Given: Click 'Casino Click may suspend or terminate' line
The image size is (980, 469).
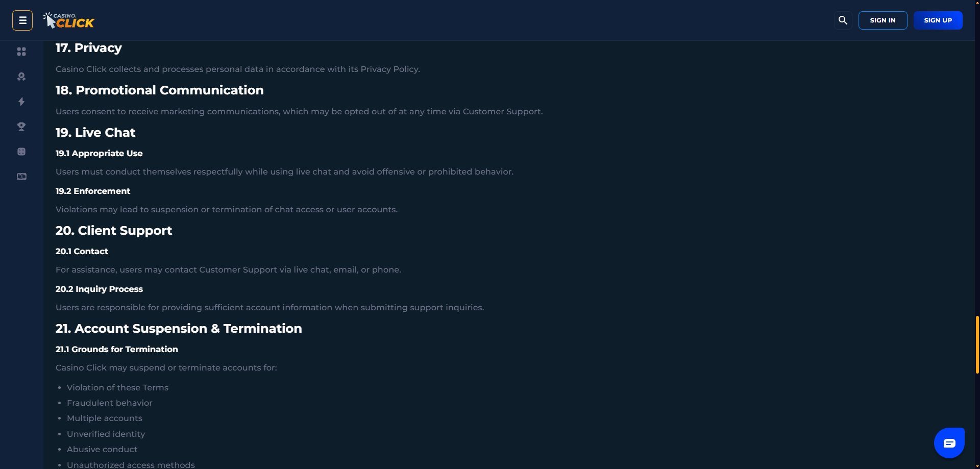Looking at the screenshot, I should (x=166, y=368).
